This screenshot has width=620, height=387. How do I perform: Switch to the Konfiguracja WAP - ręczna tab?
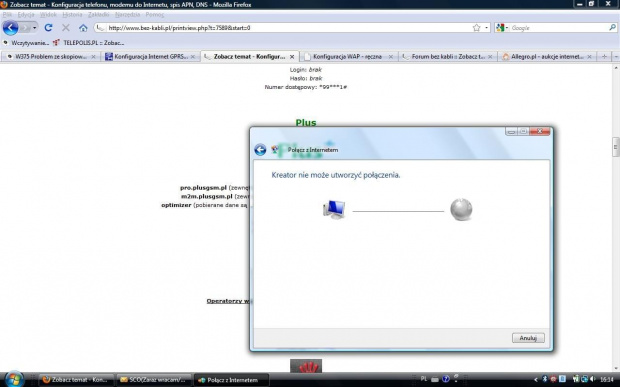point(348,57)
